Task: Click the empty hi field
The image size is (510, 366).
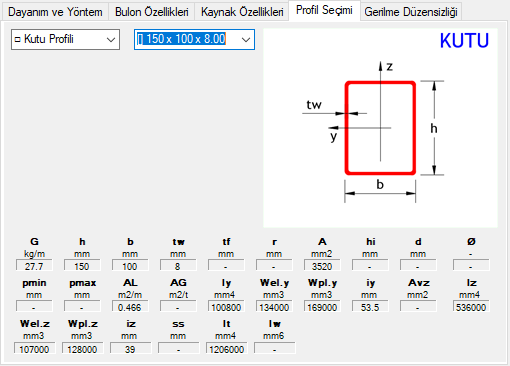Action: 370,266
